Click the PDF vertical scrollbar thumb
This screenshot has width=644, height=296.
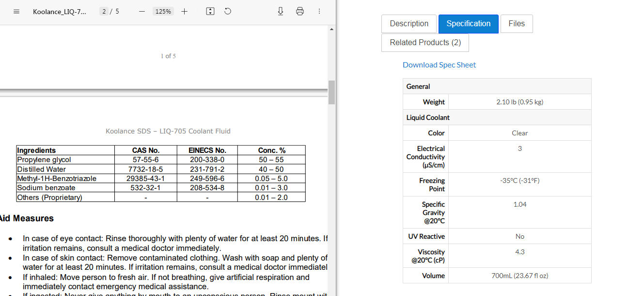coord(332,92)
